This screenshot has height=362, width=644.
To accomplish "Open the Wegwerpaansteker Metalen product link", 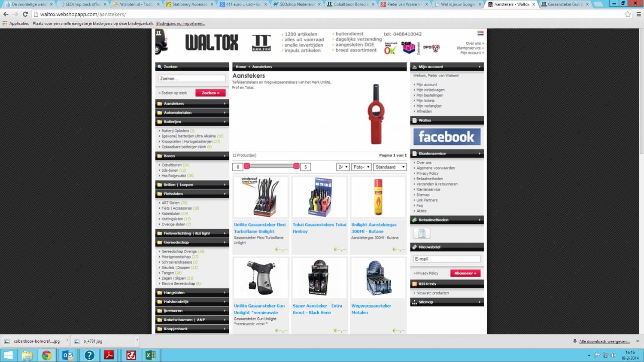I will click(371, 309).
